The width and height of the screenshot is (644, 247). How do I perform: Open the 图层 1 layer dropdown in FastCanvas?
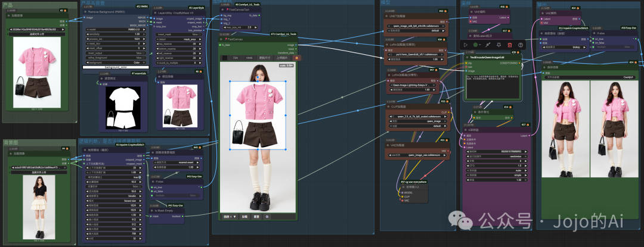(x=230, y=217)
